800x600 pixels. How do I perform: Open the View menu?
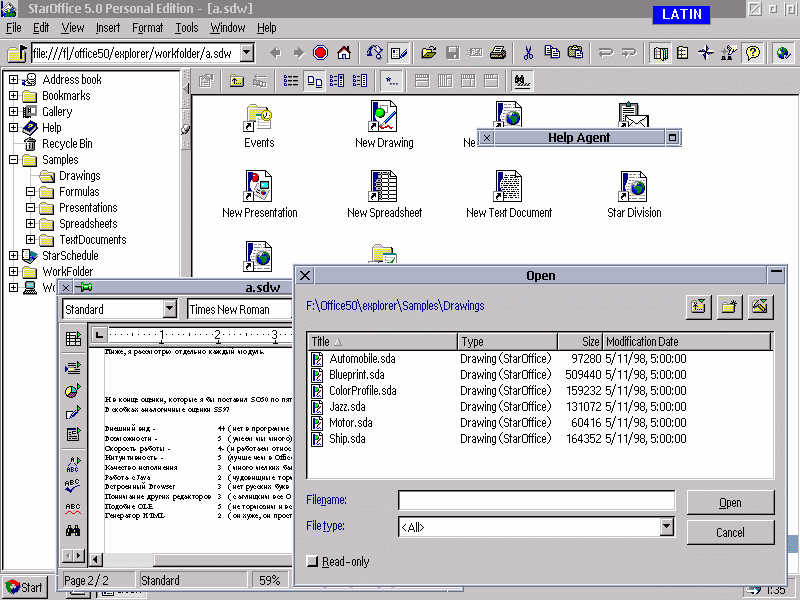pos(72,28)
